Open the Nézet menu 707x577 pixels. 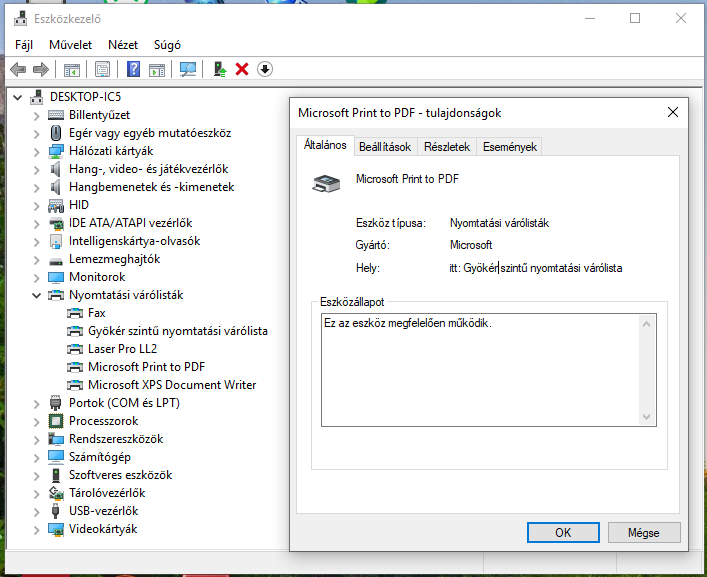123,45
